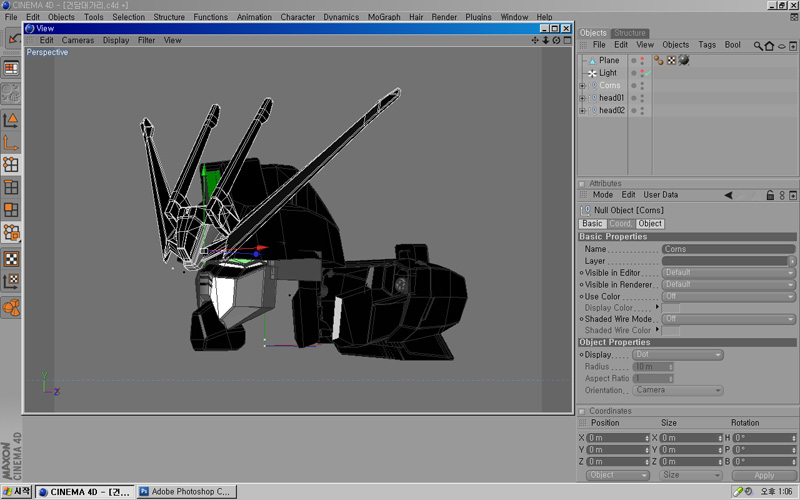Image resolution: width=800 pixels, height=500 pixels.
Task: Switch to the Structure tab
Action: pos(630,33)
